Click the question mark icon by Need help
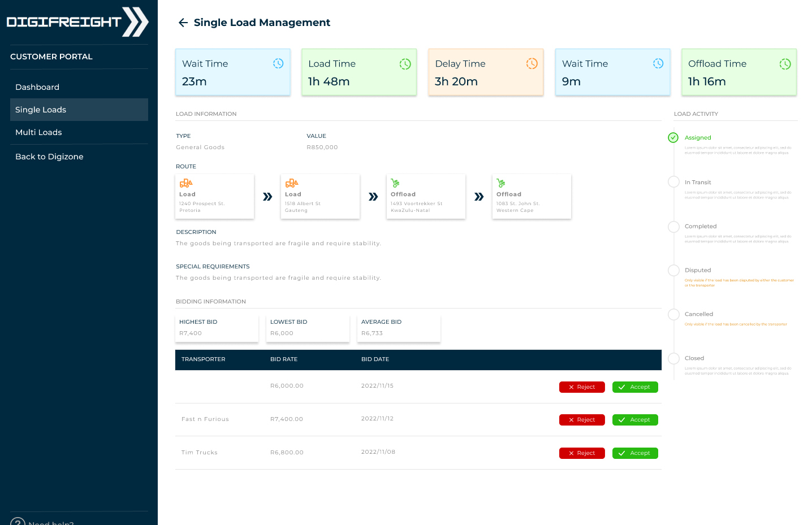This screenshot has height=525, width=812. (18, 522)
